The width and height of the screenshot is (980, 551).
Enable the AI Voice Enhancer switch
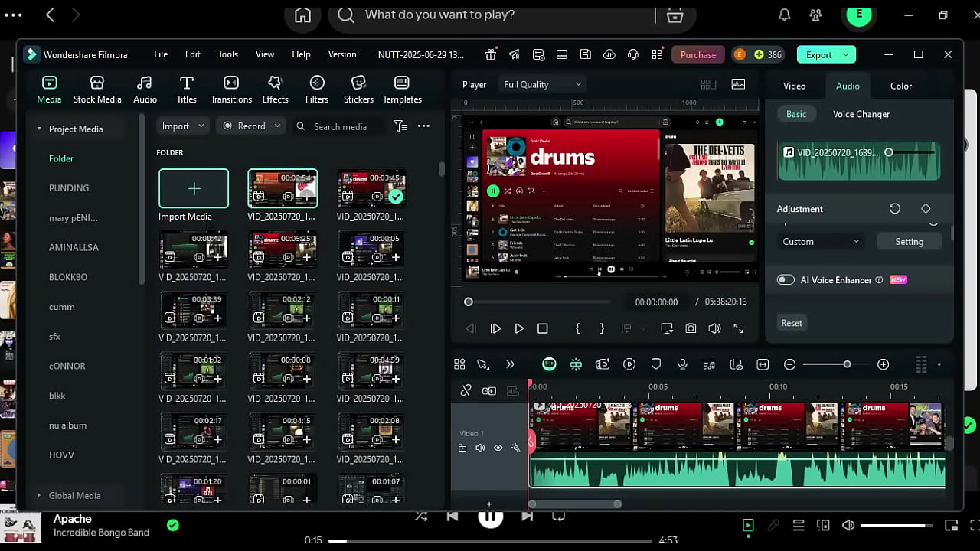coord(786,280)
